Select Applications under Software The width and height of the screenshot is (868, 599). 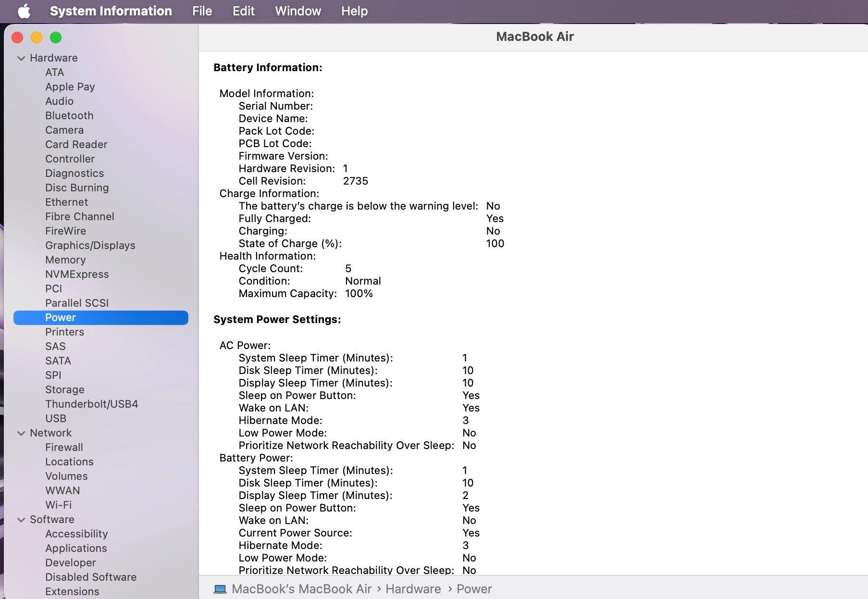[76, 548]
